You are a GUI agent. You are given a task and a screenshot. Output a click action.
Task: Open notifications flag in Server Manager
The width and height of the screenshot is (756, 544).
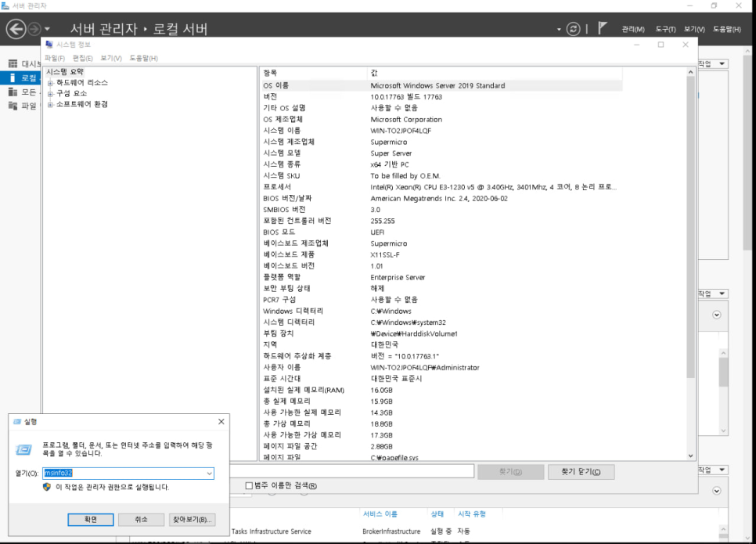[x=602, y=28]
